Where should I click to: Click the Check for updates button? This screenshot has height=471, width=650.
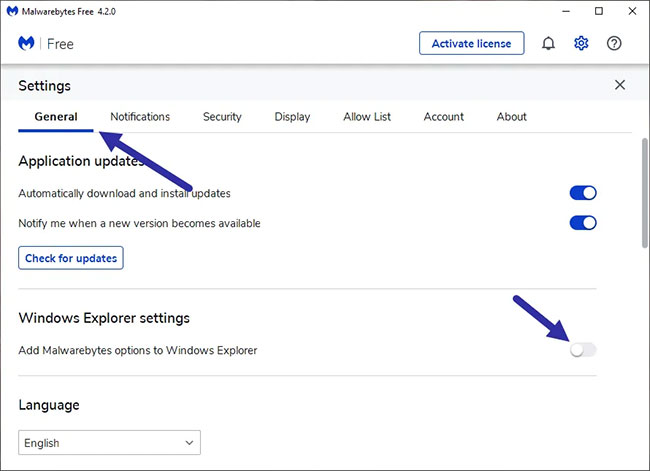coord(71,258)
